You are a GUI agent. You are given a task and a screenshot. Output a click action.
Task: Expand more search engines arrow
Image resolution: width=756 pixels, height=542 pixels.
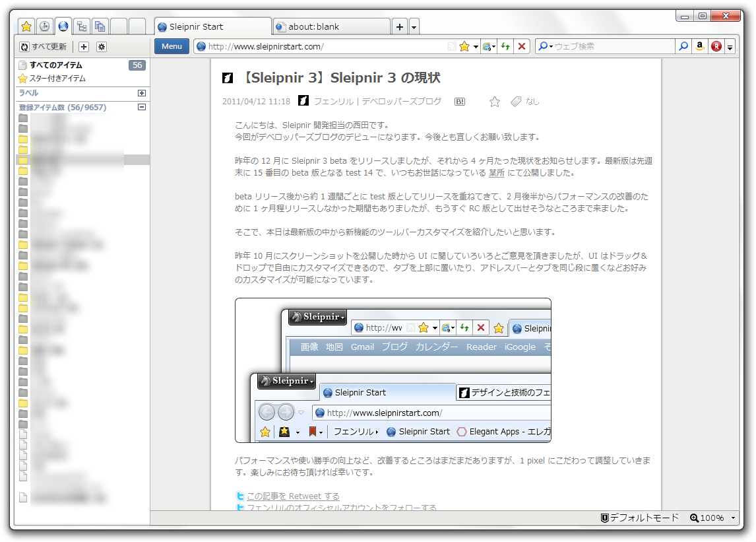point(730,47)
